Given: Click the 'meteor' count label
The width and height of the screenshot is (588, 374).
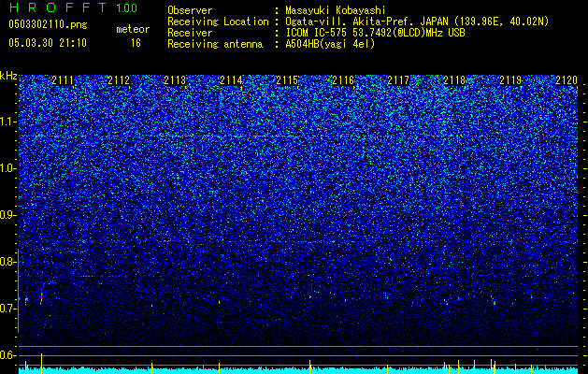Looking at the screenshot, I should tap(133, 29).
